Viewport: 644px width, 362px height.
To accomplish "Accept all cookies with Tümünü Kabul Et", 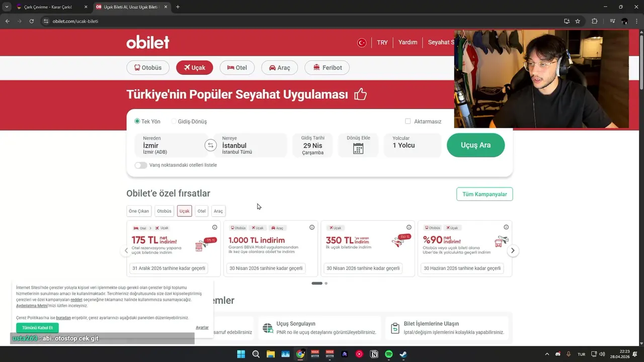I will click(37, 328).
